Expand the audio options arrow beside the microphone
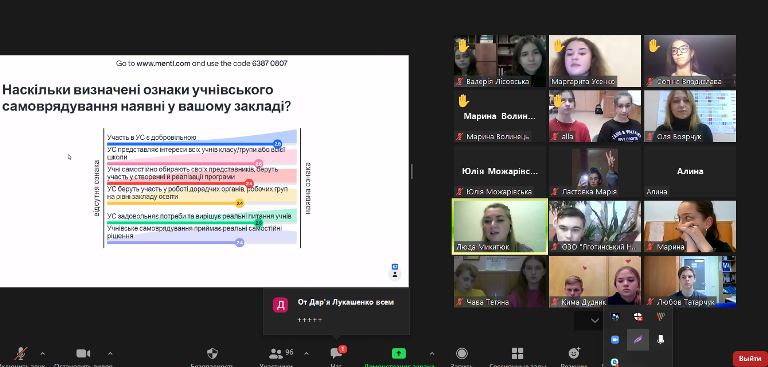The image size is (768, 367). [x=43, y=353]
